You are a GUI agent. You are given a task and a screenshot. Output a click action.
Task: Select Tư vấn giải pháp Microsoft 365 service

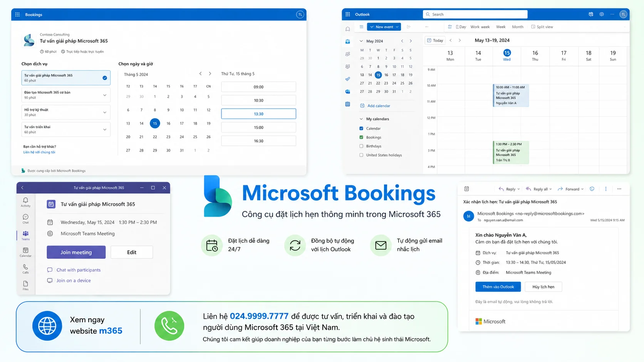(66, 78)
